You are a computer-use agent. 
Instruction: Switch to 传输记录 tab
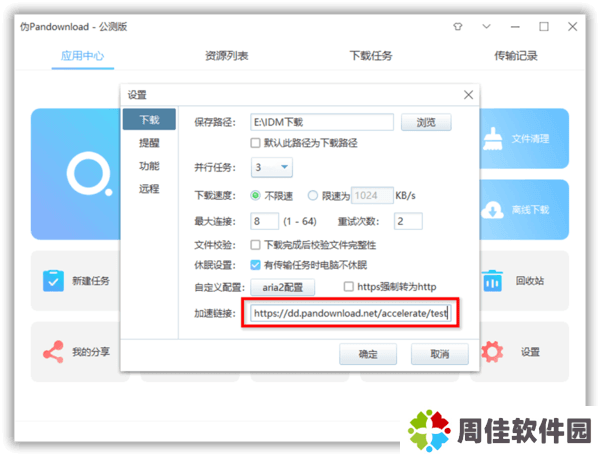(515, 56)
